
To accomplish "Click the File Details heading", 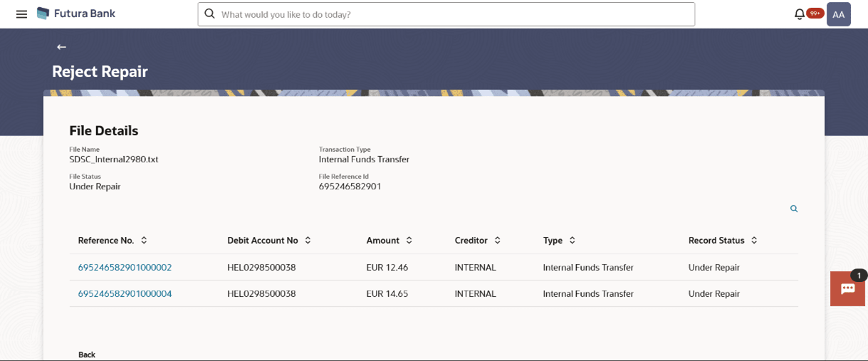I will (x=104, y=131).
